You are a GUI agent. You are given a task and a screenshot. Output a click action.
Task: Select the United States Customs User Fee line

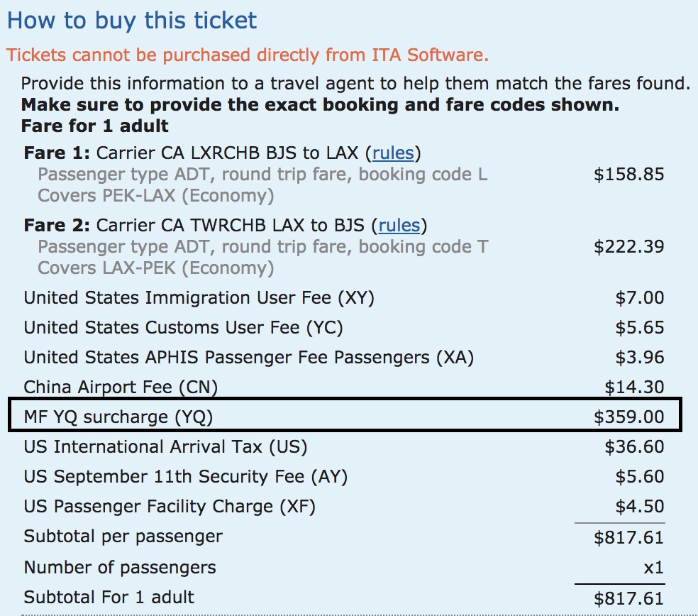pos(183,328)
